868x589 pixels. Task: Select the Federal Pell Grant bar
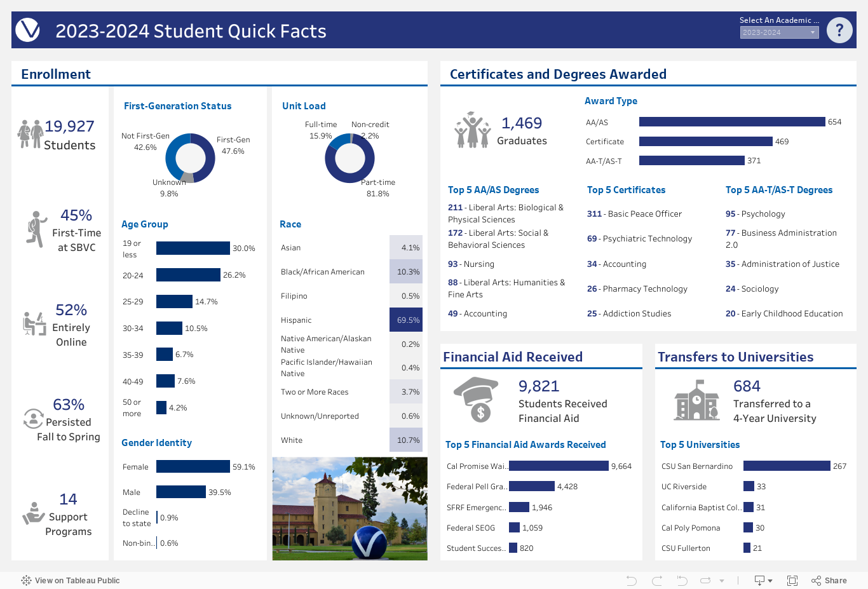coord(532,487)
